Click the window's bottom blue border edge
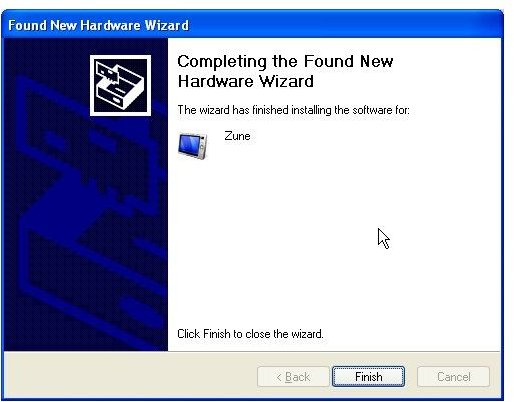 click(x=252, y=398)
